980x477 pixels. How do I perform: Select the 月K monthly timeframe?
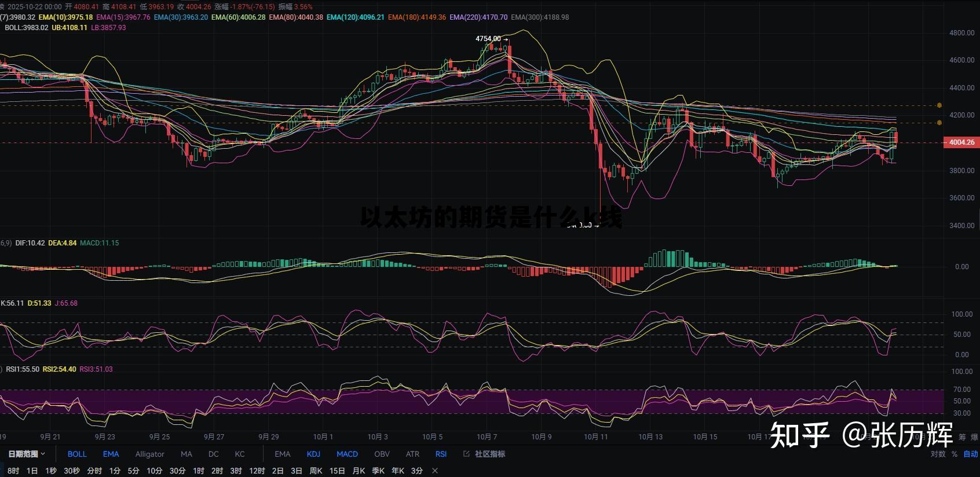click(359, 471)
